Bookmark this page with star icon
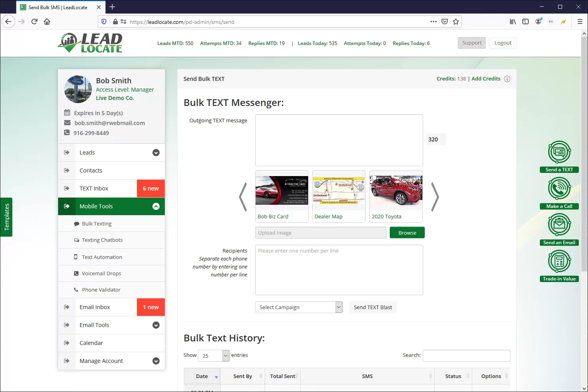588x392 pixels. click(x=456, y=22)
